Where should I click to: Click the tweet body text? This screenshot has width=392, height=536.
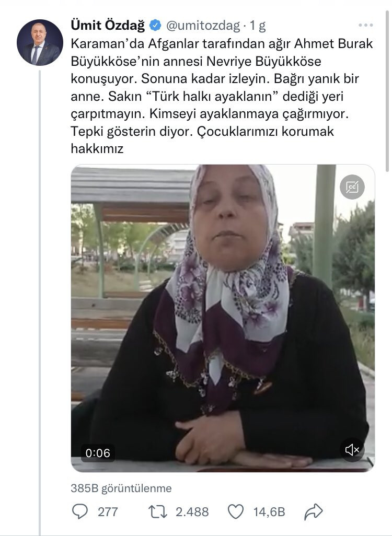coord(222,96)
